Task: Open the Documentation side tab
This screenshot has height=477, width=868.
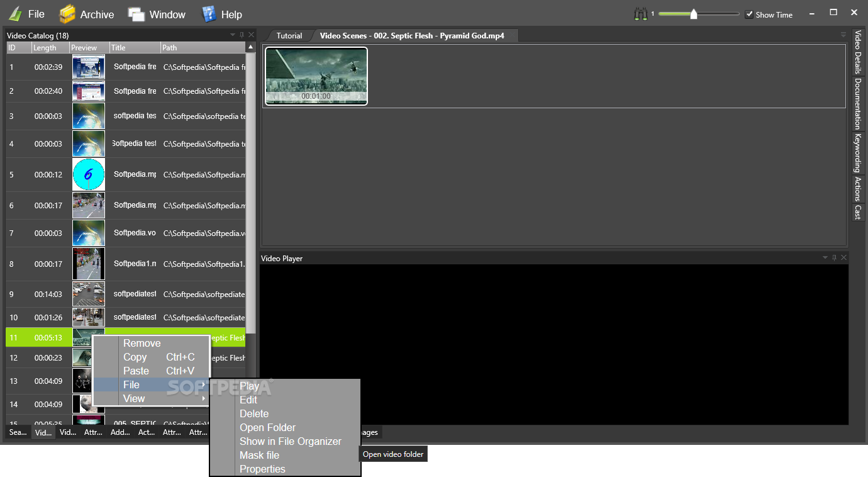Action: click(x=857, y=104)
